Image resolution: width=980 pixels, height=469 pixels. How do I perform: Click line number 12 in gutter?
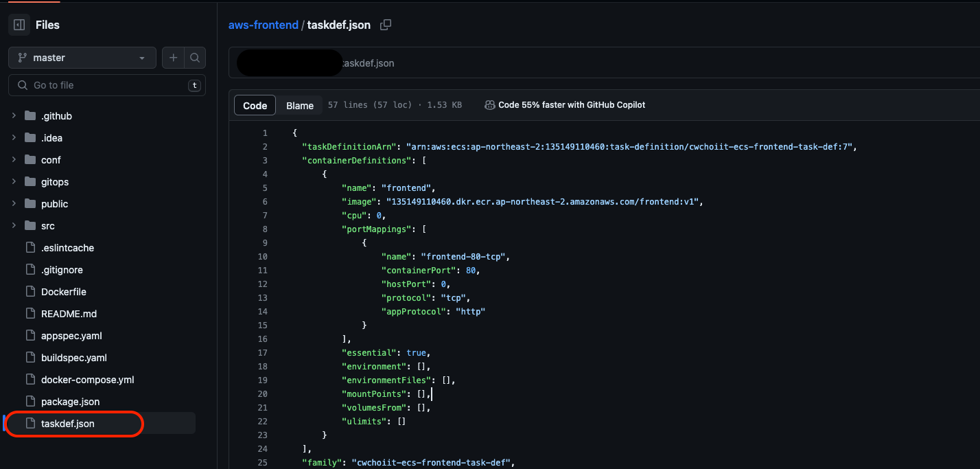click(263, 284)
